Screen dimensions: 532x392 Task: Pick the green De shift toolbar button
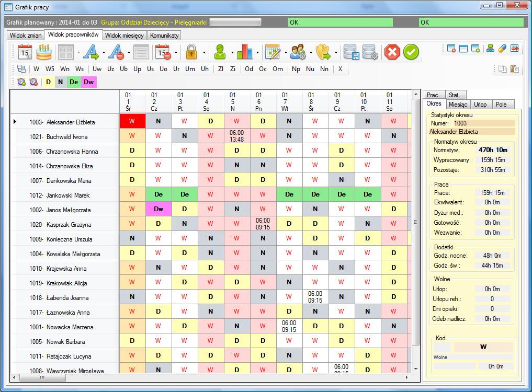pyautogui.click(x=74, y=82)
